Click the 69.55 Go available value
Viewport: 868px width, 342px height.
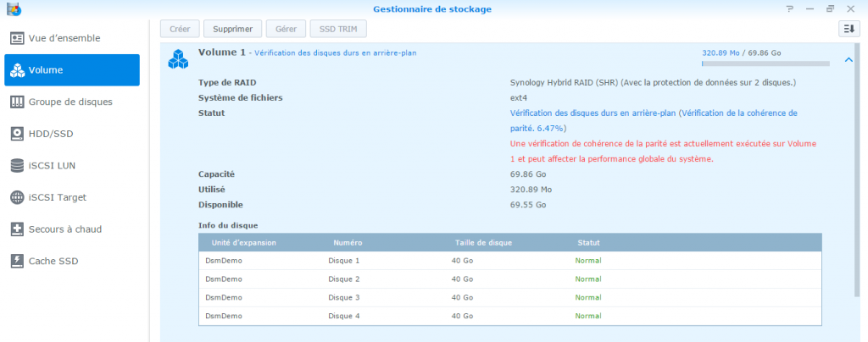(x=527, y=204)
